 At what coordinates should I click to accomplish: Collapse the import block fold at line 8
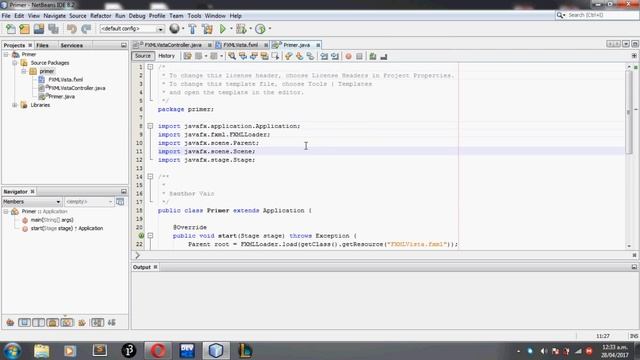point(150,126)
